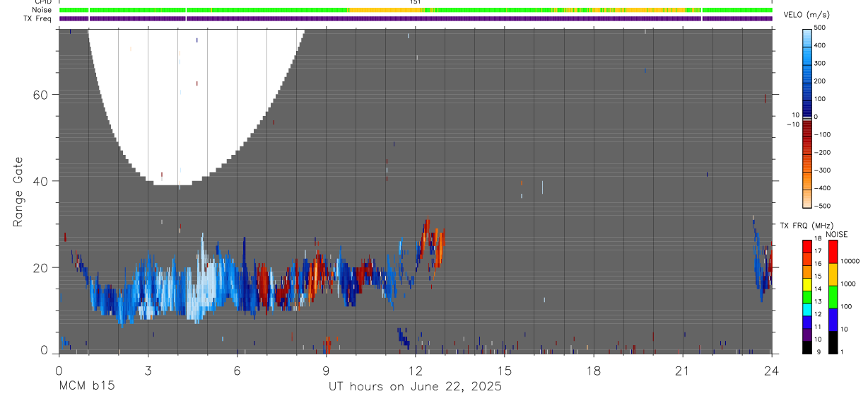868x401 pixels.
Task: Click the MCM b15 radar beam label
Action: [86, 386]
